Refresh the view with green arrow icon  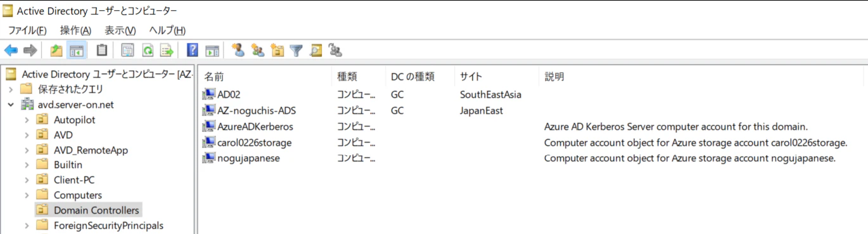pyautogui.click(x=147, y=50)
